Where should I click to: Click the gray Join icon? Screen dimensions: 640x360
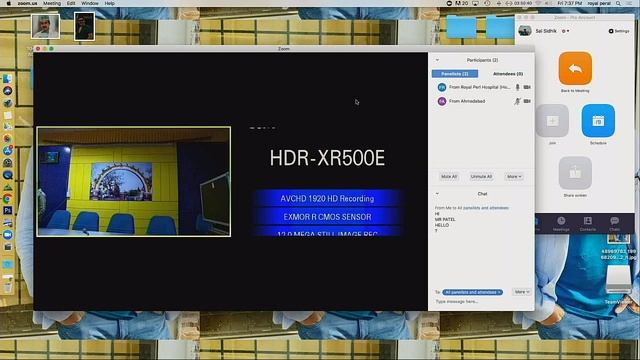[552, 120]
